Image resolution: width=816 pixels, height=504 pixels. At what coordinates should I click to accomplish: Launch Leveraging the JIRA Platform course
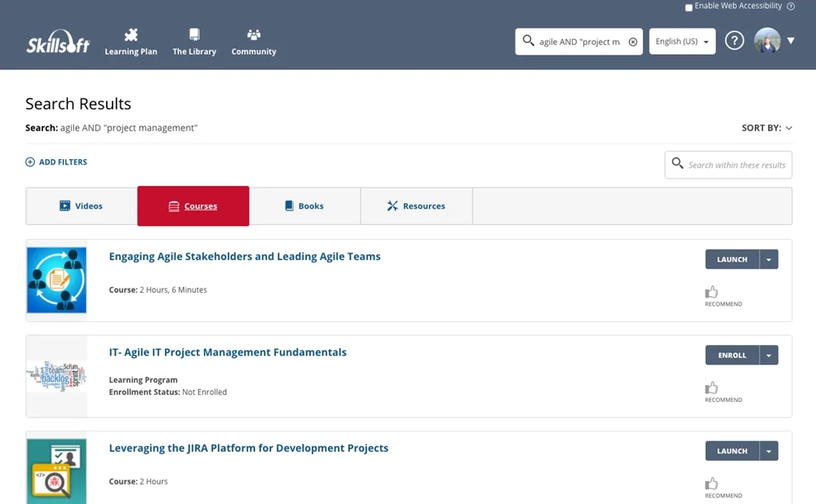point(732,451)
